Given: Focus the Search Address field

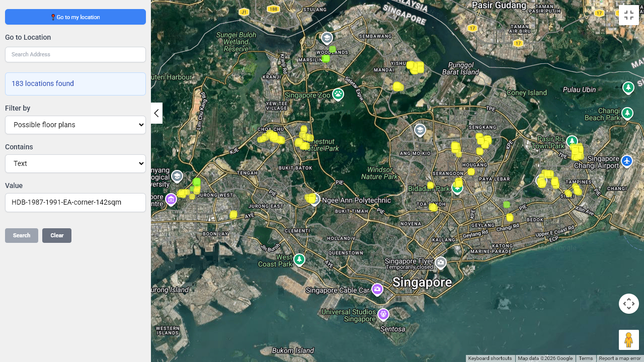Looking at the screenshot, I should (75, 54).
